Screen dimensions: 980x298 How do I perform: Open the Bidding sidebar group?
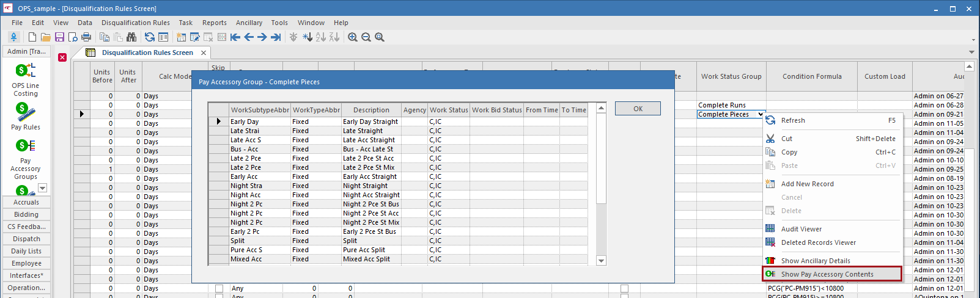click(26, 214)
